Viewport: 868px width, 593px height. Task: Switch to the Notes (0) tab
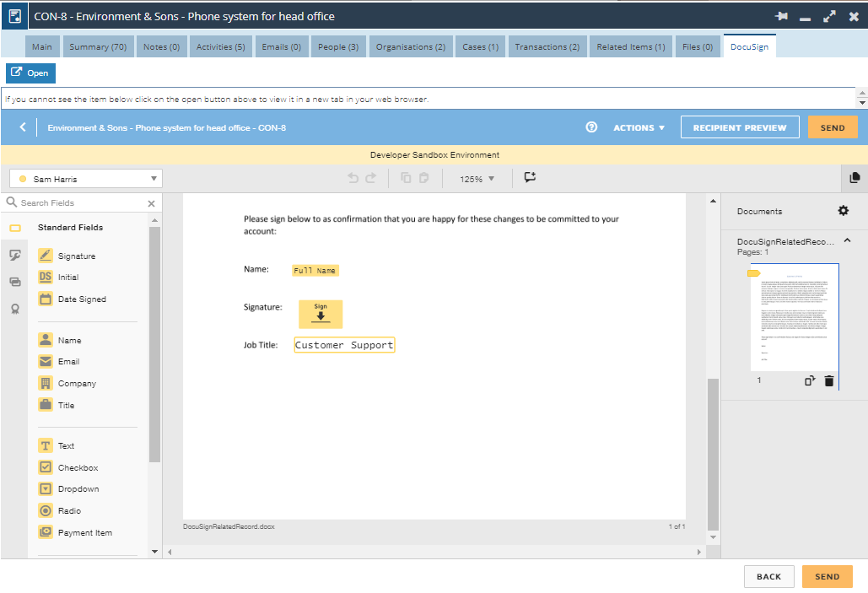pos(162,47)
